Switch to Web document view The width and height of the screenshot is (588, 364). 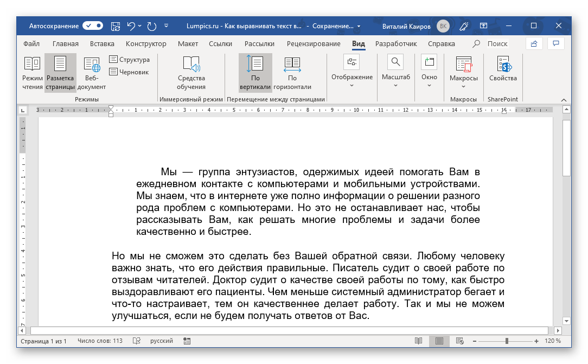pos(92,73)
